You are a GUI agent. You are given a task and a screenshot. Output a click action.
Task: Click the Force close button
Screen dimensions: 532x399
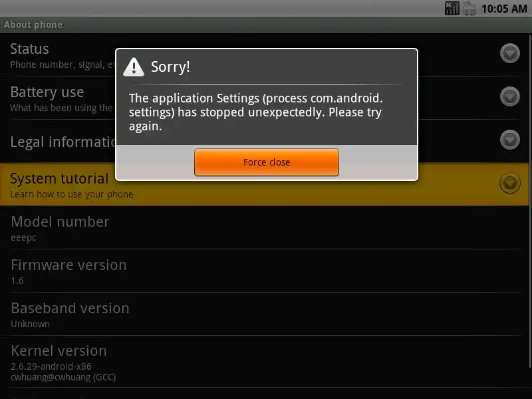(x=267, y=162)
